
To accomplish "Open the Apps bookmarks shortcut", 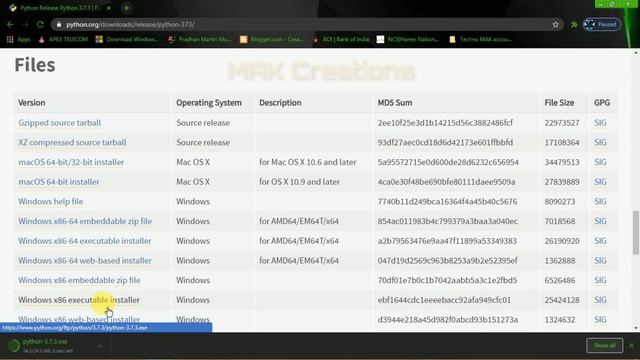I will click(x=19, y=39).
